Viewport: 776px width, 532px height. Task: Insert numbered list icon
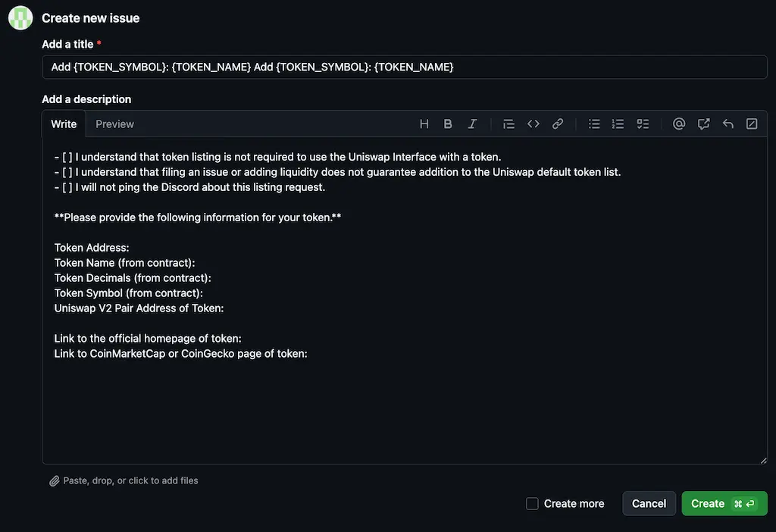coord(618,124)
